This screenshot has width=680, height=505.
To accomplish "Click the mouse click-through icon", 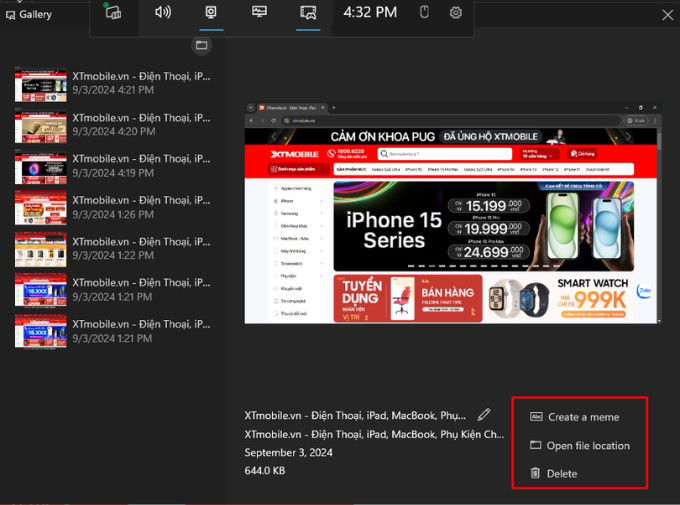I will [x=424, y=12].
